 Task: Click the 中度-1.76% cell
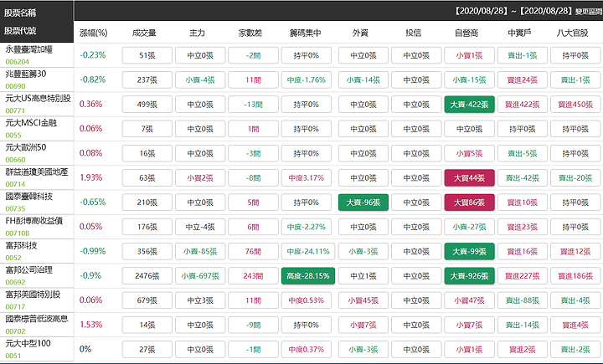pos(307,80)
